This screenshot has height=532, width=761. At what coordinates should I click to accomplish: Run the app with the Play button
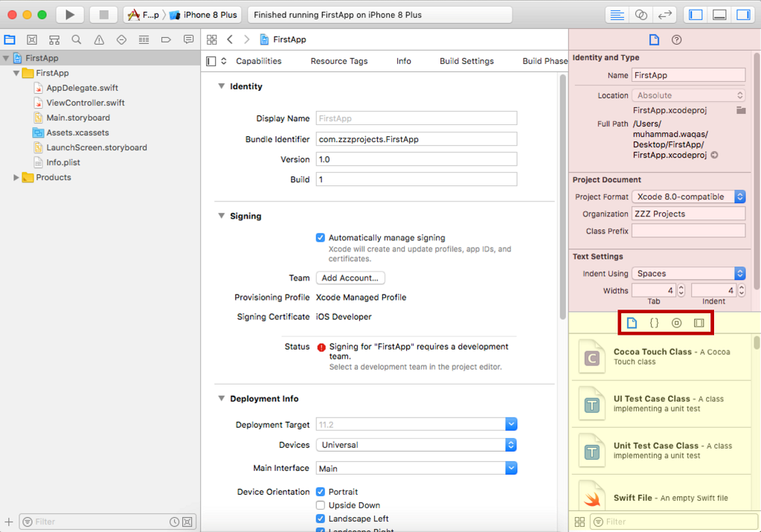click(70, 15)
